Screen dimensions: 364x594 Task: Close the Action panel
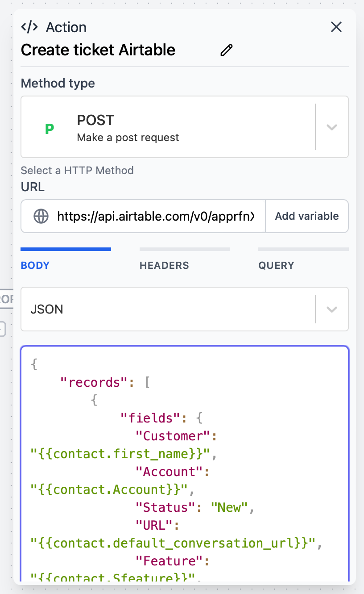point(336,27)
